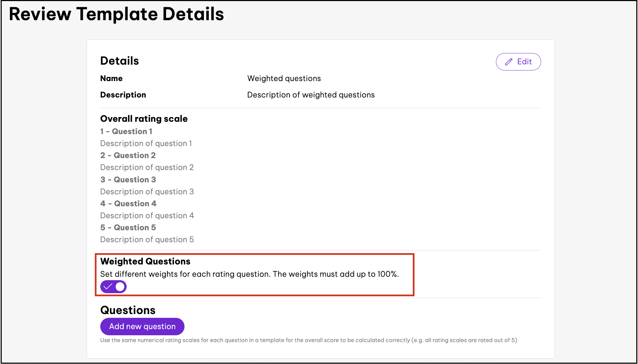This screenshot has width=638, height=364.
Task: Click the Review Template Details page title
Action: [116, 14]
